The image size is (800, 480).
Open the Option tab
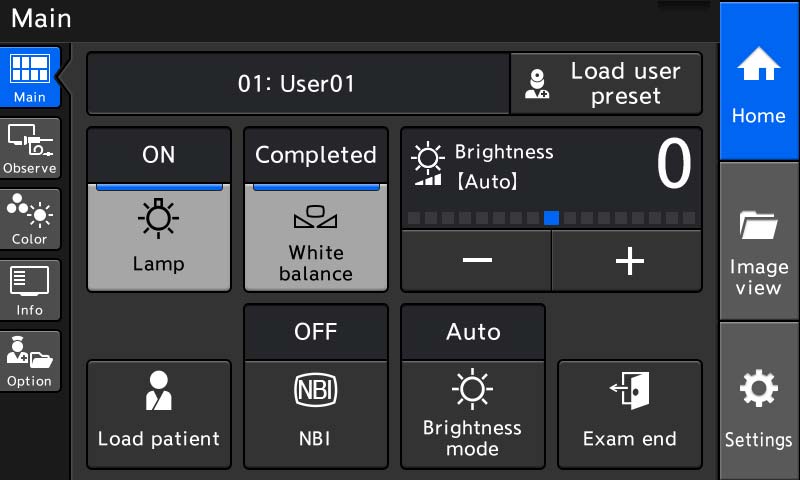pyautogui.click(x=30, y=361)
